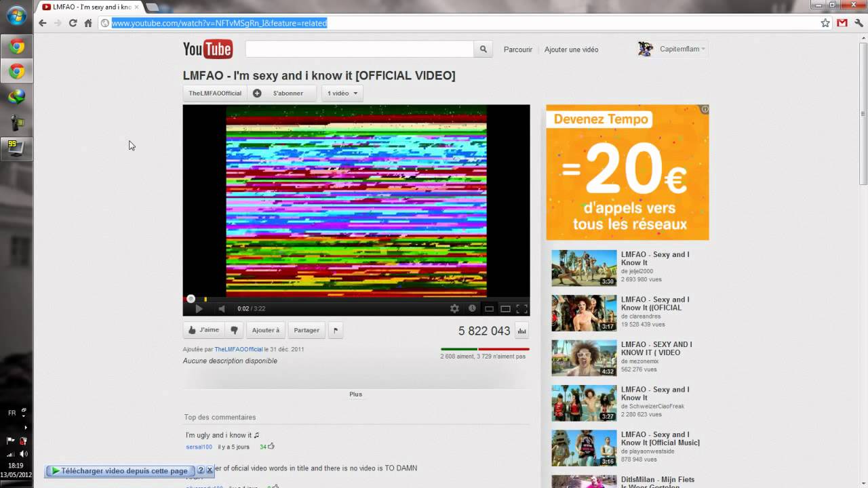Click the thumbs-down dislike button

point(234,330)
